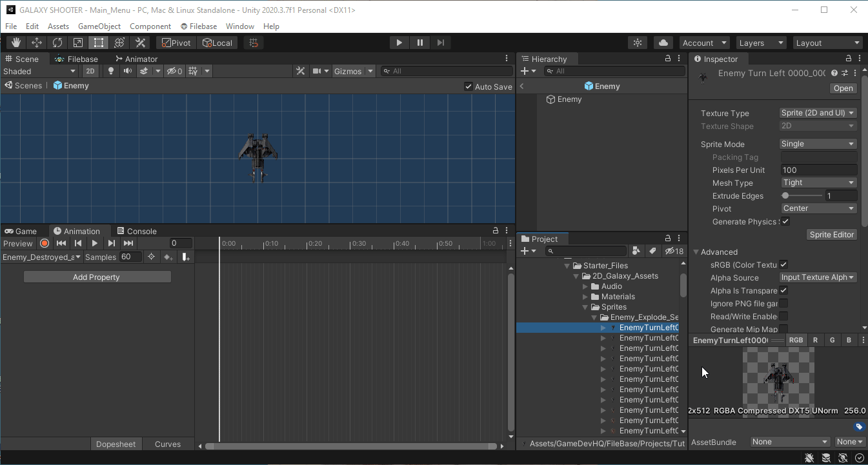Image resolution: width=868 pixels, height=465 pixels.
Task: Enable Ignore PNG file gamma checkbox
Action: coord(783,303)
